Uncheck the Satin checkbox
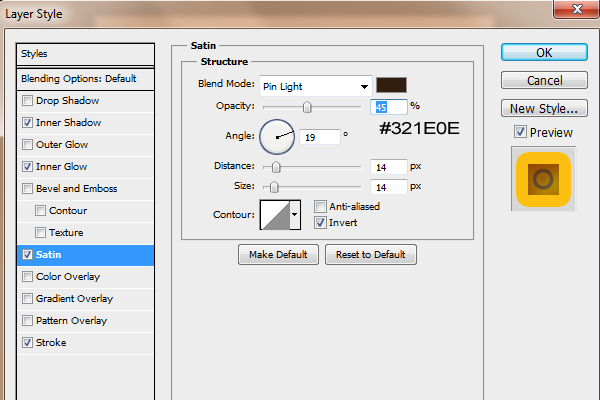The image size is (600, 400). 27,255
